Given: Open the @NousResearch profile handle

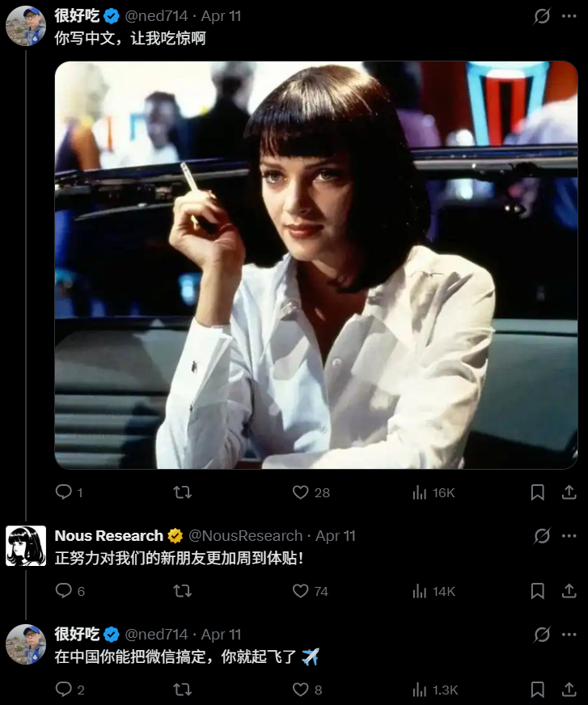Looking at the screenshot, I should tap(245, 536).
